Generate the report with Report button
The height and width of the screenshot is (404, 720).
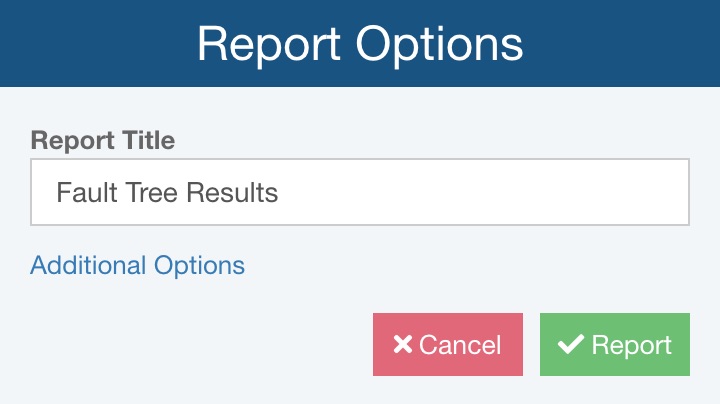click(615, 345)
